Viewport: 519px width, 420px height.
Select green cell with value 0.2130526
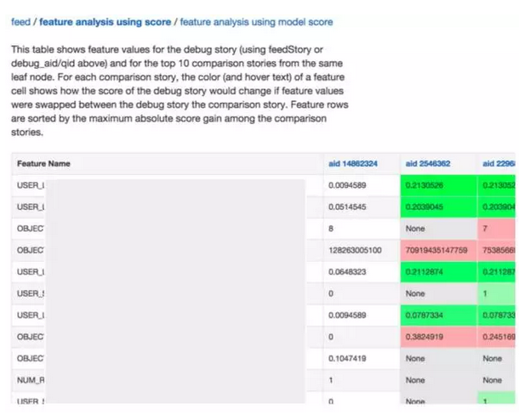[x=438, y=185]
